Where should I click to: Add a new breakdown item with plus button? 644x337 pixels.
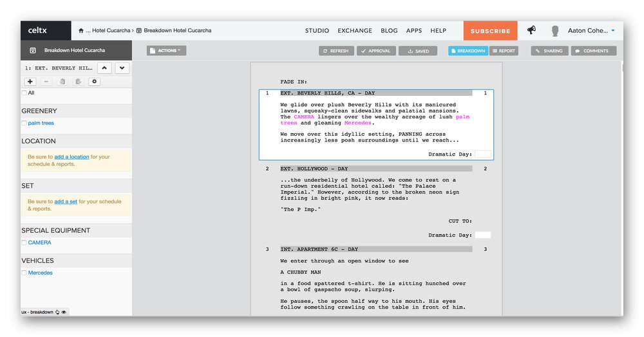[x=30, y=82]
